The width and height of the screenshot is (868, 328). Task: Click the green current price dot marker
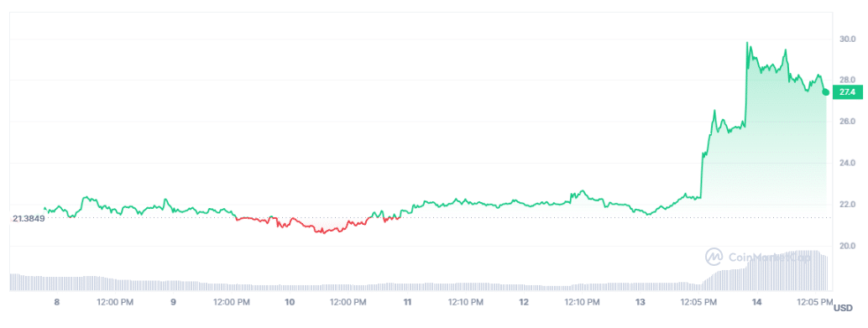pos(826,91)
